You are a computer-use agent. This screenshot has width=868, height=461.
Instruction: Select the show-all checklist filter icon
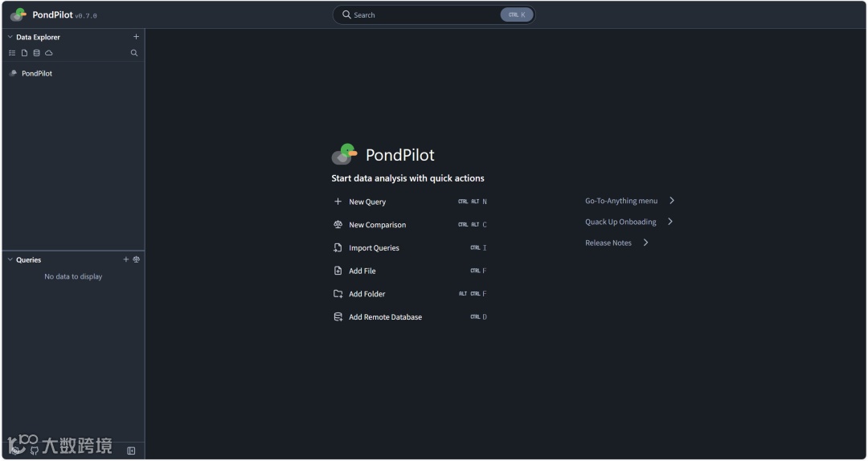[x=12, y=53]
